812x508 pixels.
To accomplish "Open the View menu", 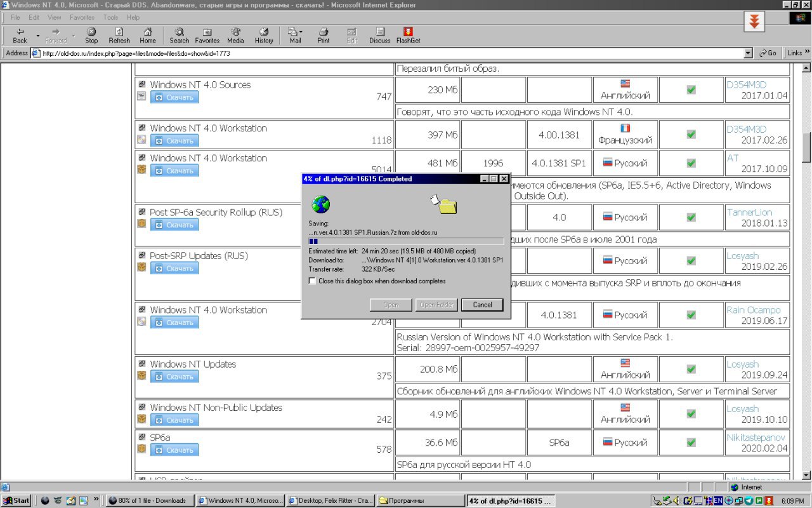I will (55, 17).
